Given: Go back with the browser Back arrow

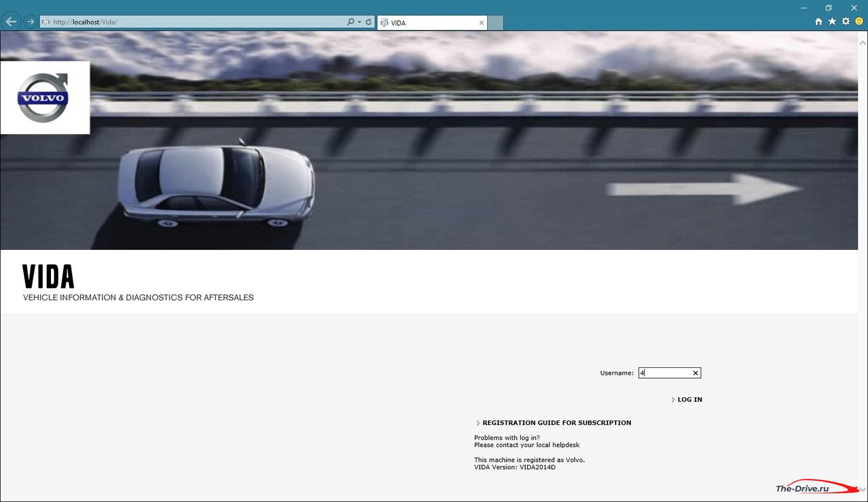Looking at the screenshot, I should coord(11,22).
